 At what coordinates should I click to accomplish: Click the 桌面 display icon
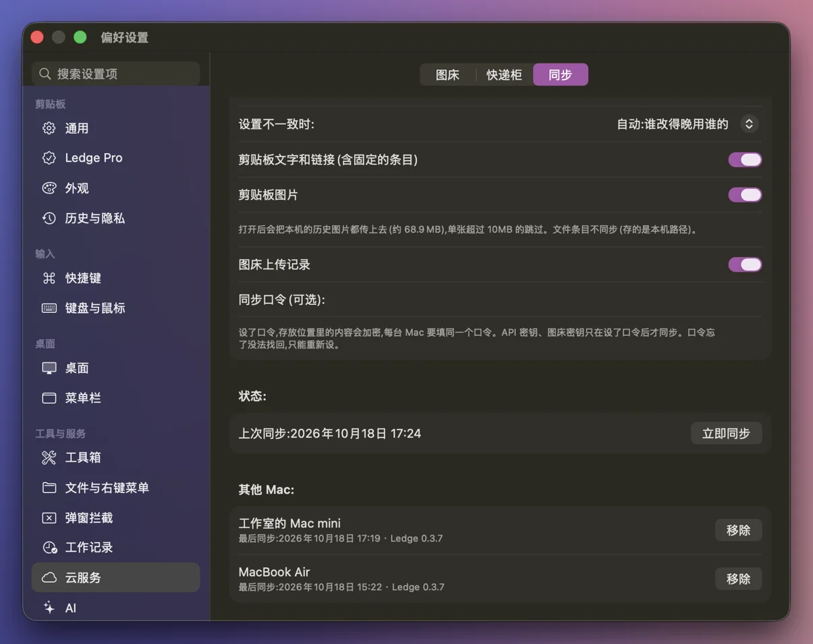coord(49,368)
